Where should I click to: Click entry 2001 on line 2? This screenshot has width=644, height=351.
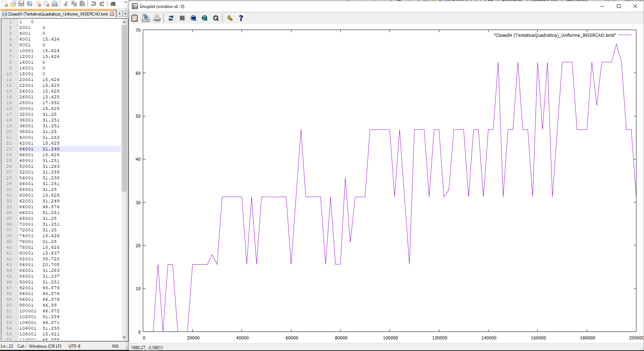[x=25, y=27]
